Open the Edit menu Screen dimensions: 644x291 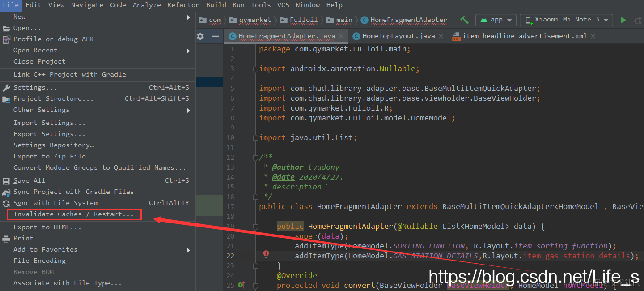[x=34, y=5]
